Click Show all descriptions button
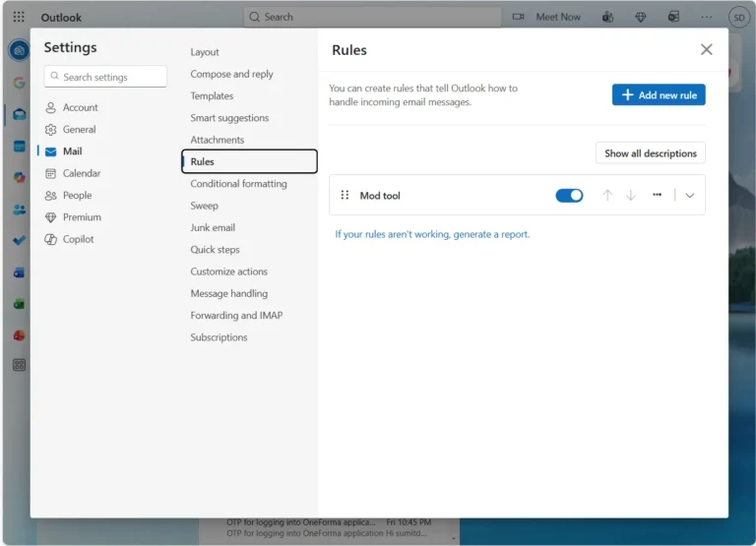 650,153
